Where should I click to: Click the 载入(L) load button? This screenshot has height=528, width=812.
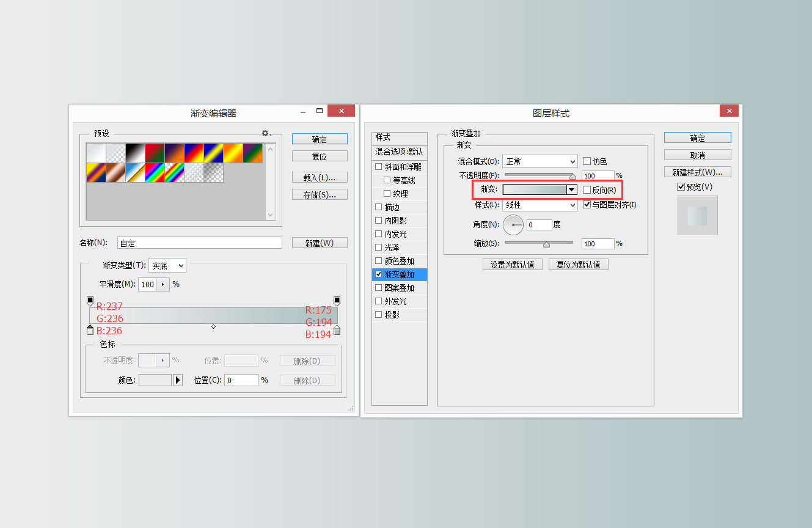tap(319, 177)
